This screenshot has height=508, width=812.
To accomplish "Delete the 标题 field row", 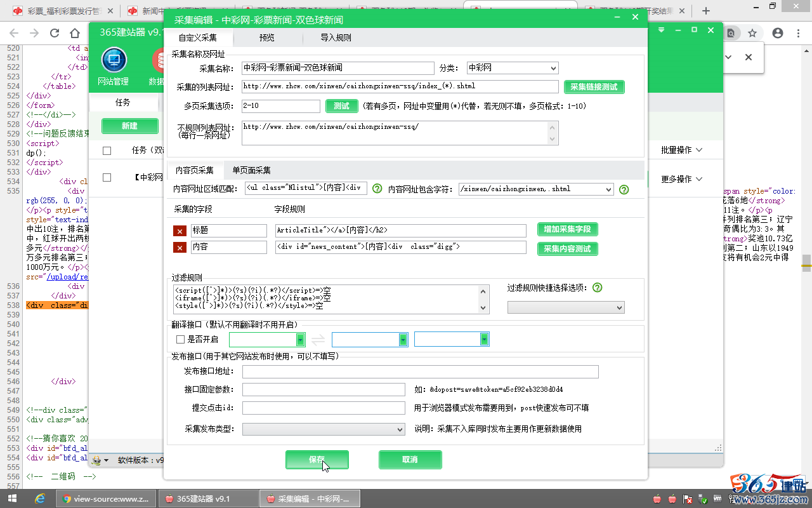I will [x=180, y=231].
